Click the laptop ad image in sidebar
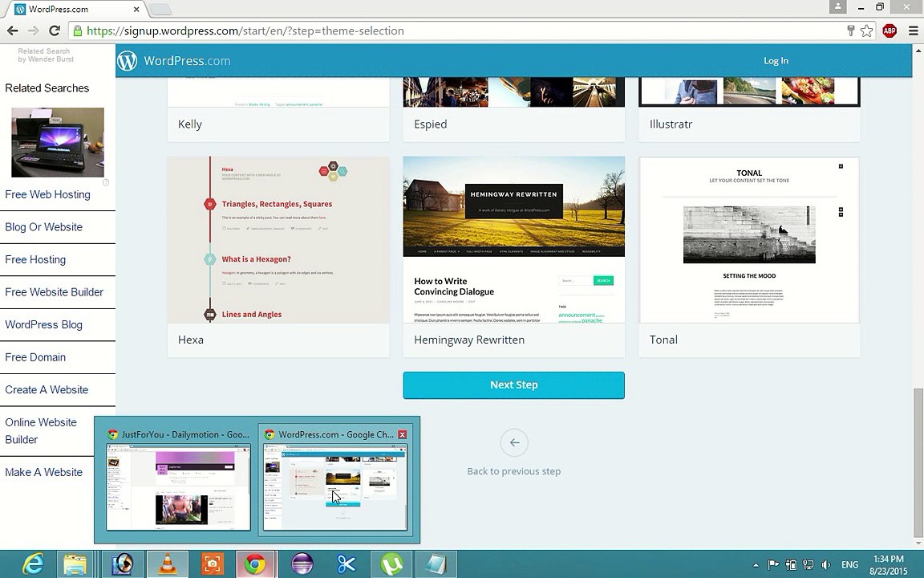 tap(58, 142)
